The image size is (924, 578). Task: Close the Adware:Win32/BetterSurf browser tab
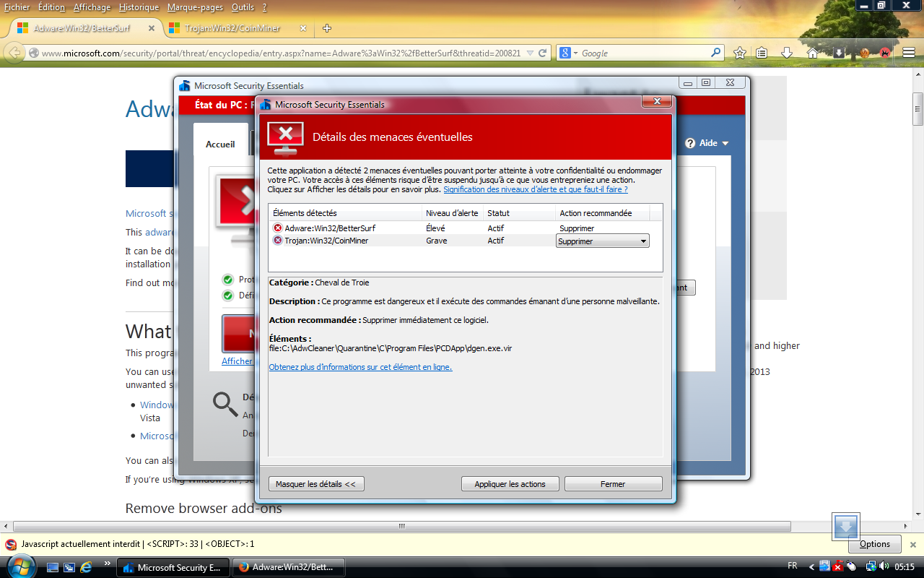[152, 28]
